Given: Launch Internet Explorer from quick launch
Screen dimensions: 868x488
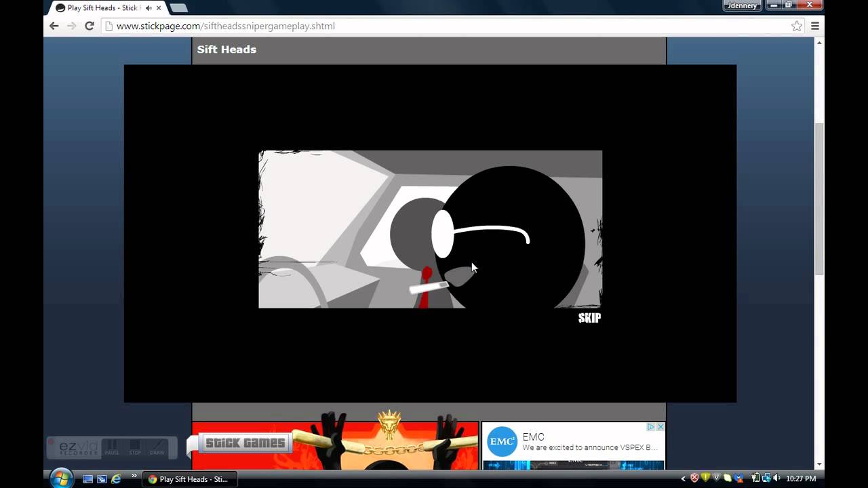Looking at the screenshot, I should click(116, 479).
